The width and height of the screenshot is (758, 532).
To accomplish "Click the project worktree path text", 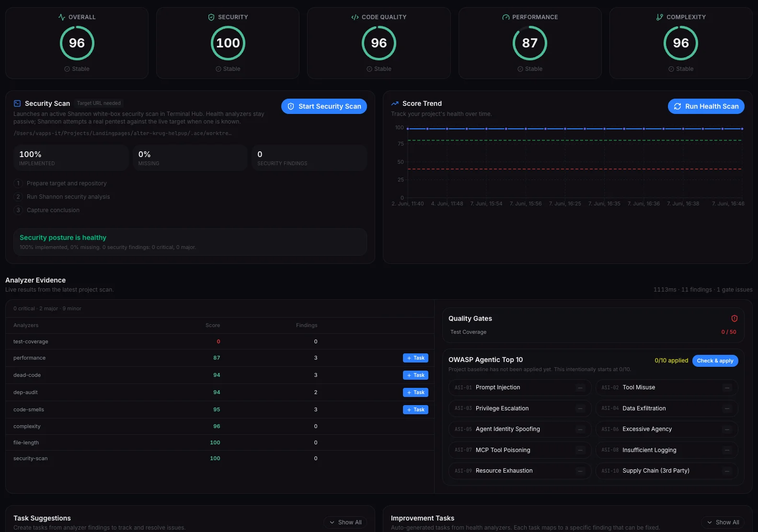I will click(x=123, y=133).
